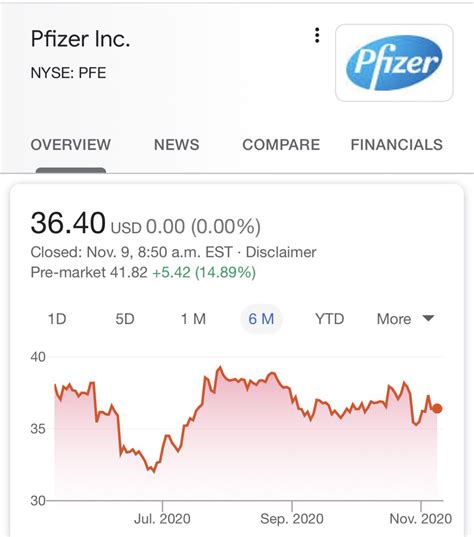
Task: Select the 5D time range
Action: point(125,319)
